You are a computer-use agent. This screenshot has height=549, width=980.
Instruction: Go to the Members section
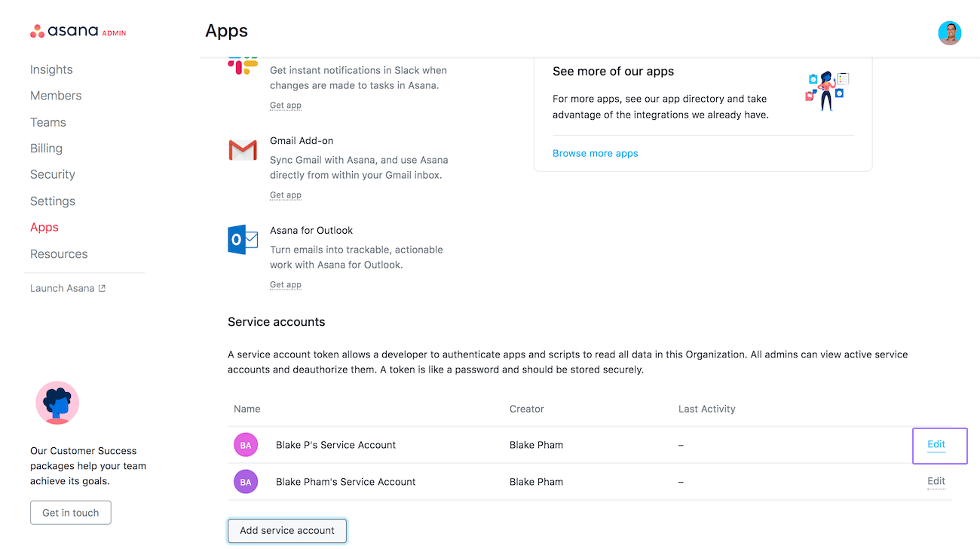click(x=56, y=96)
